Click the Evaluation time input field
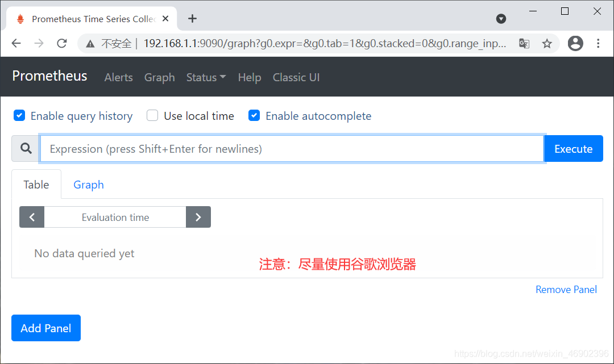The image size is (614, 364). [x=115, y=217]
